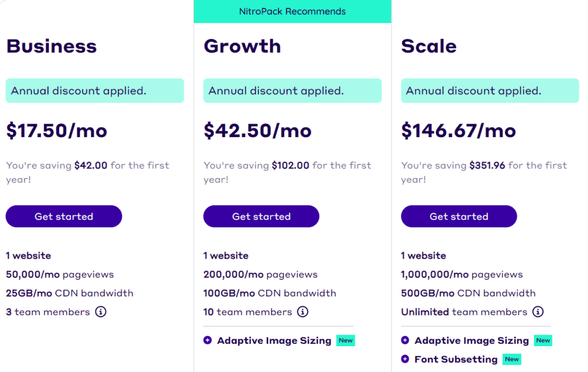Click Get started under Growth plan

pos(261,216)
